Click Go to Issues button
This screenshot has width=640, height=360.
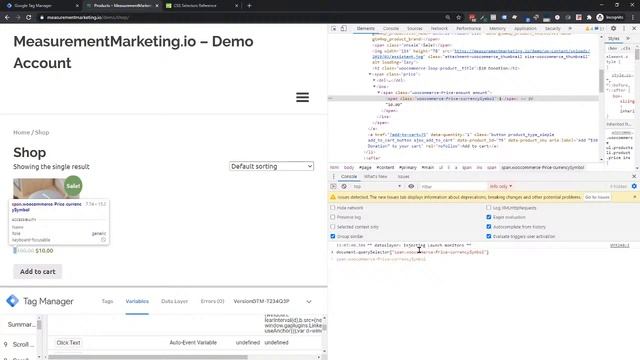[597, 197]
